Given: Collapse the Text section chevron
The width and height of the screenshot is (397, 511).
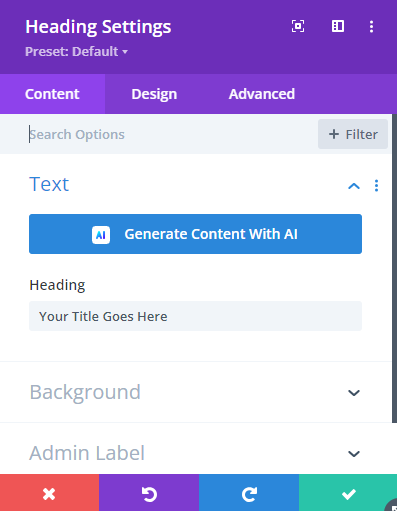Looking at the screenshot, I should coord(354,186).
